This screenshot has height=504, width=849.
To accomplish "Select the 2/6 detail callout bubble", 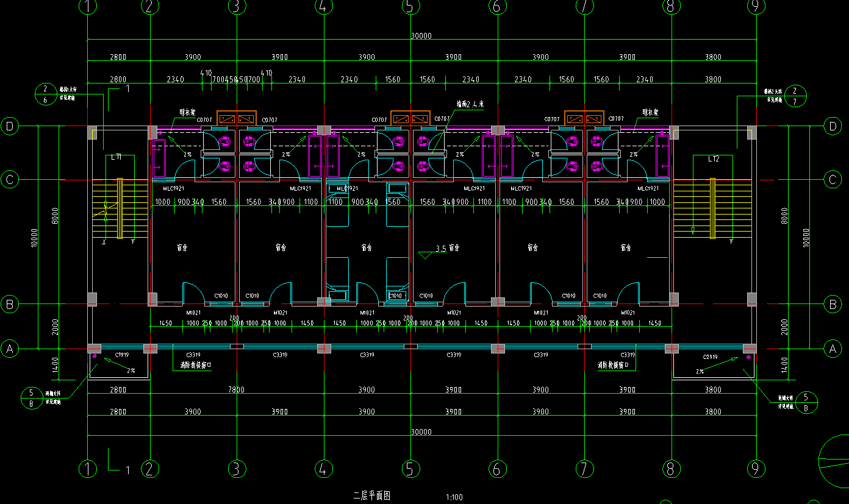I will point(46,94).
